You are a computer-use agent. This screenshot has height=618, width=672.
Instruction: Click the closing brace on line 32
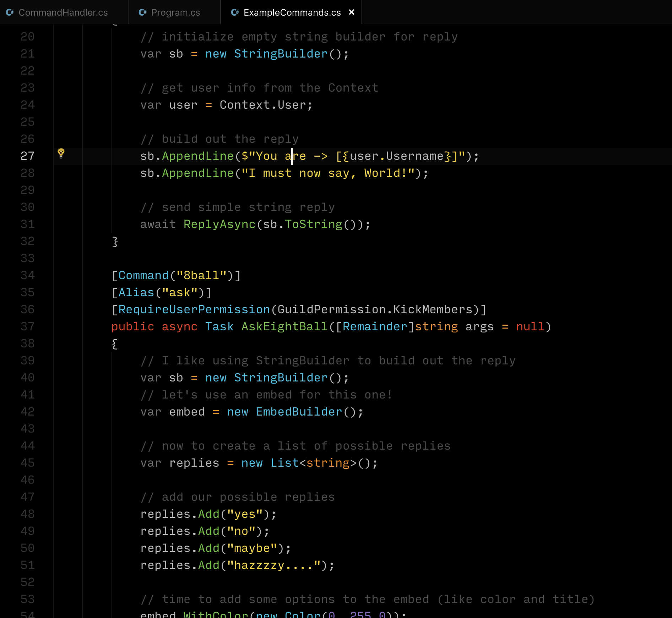coord(114,242)
